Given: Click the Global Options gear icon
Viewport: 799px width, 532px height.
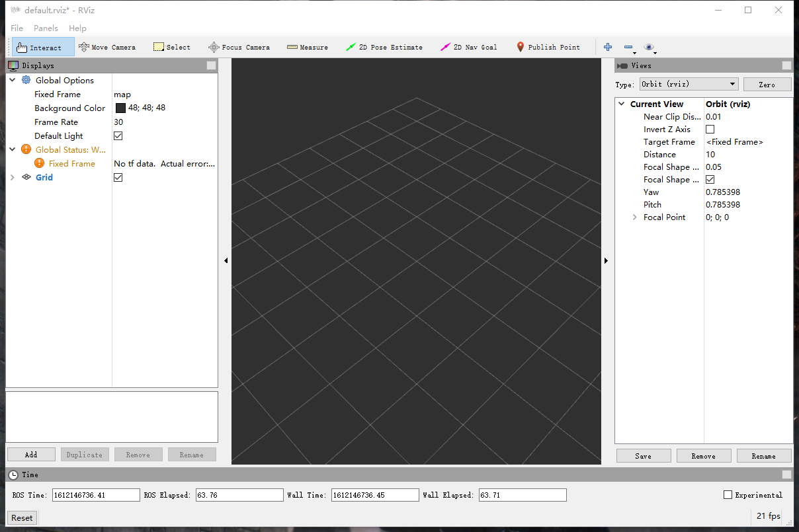Looking at the screenshot, I should pos(26,80).
